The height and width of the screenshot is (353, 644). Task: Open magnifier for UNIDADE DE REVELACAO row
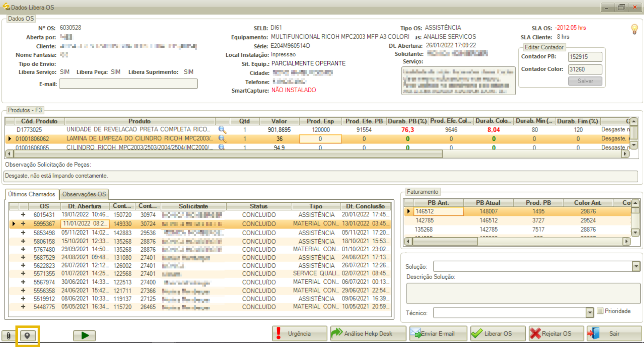click(222, 130)
